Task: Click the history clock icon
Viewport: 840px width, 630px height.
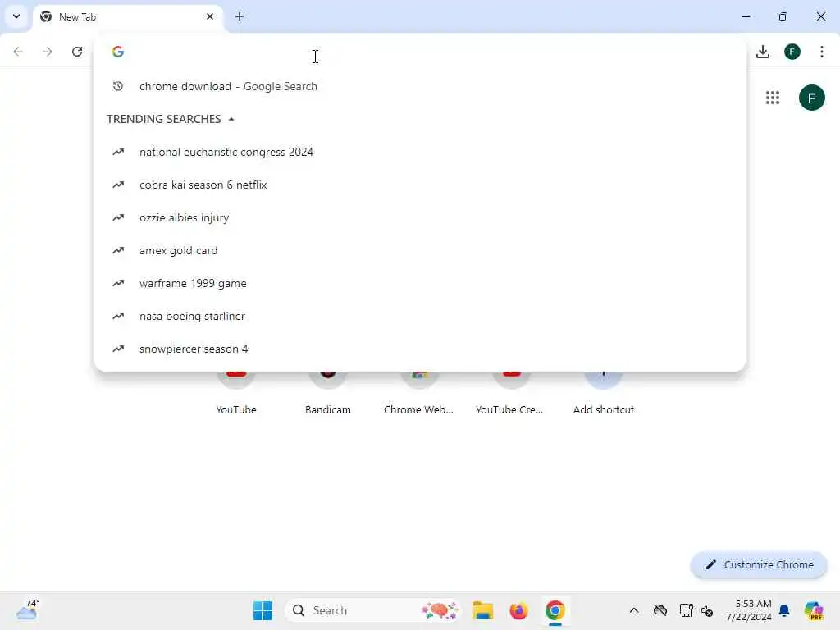Action: [x=118, y=86]
